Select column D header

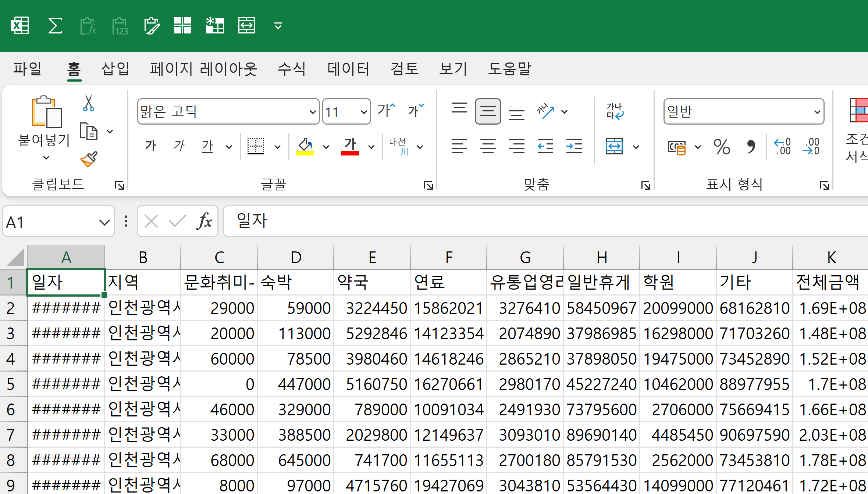click(296, 257)
